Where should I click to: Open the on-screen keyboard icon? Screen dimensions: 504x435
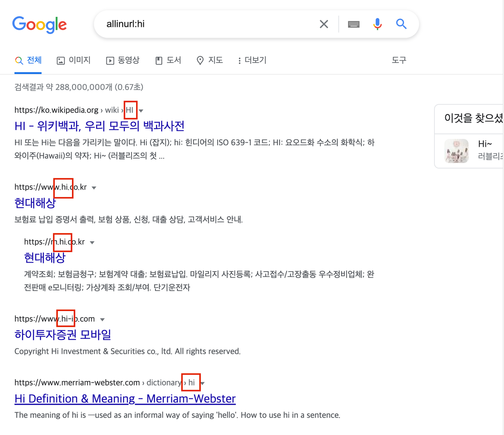click(x=354, y=24)
